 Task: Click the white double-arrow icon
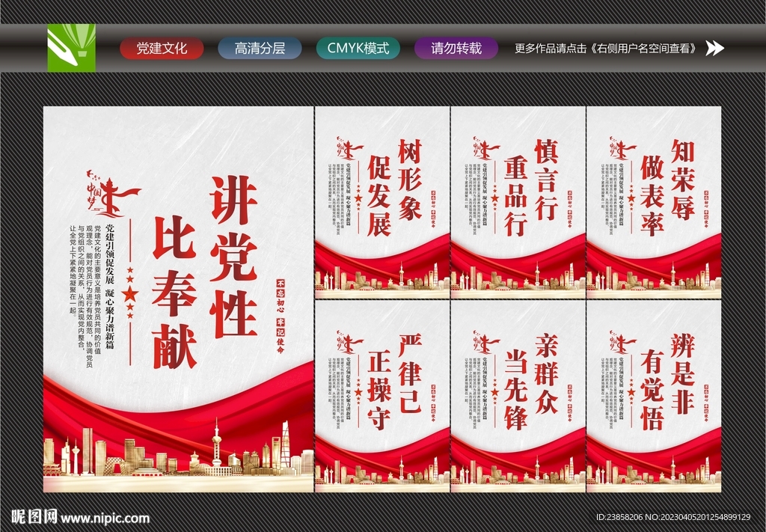click(714, 48)
